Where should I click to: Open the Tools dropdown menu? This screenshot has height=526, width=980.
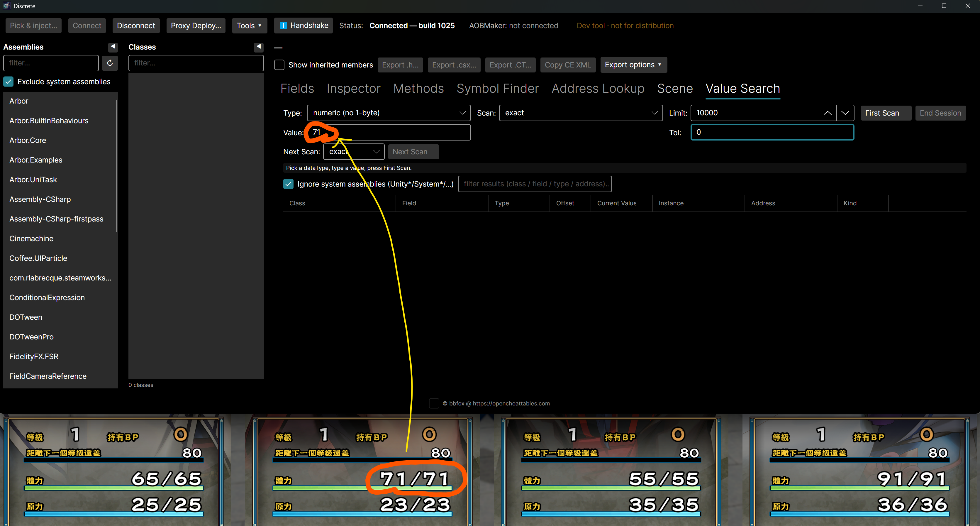click(249, 26)
